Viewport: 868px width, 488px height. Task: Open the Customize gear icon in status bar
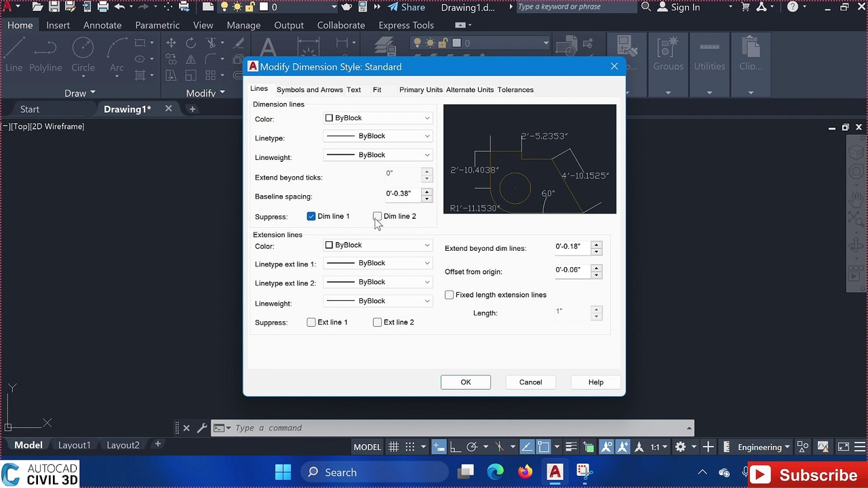(680, 447)
